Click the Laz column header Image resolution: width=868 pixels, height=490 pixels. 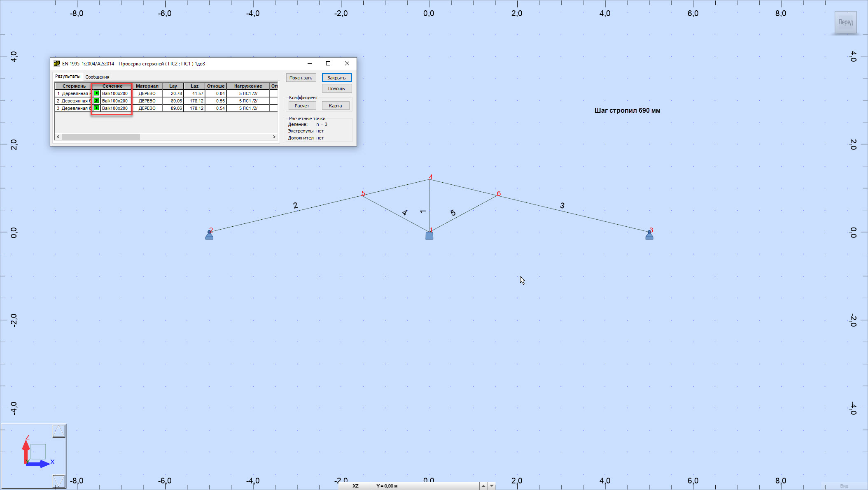tap(194, 86)
